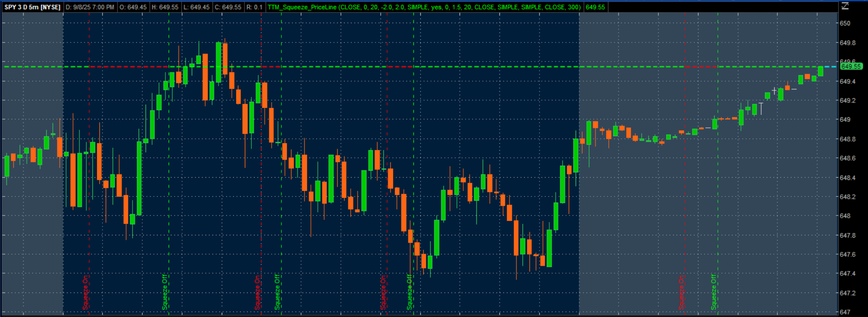Click the last green candle at chart's right edge
This screenshot has height=317, width=868.
coord(820,71)
